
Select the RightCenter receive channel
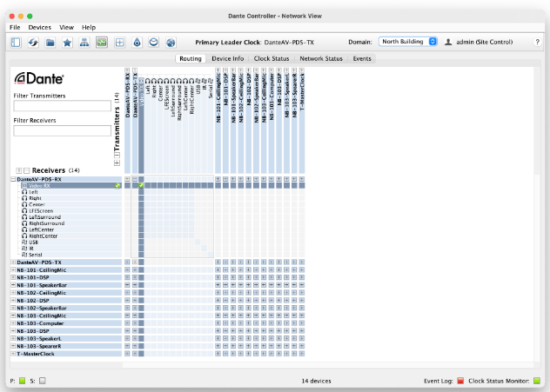click(70, 236)
